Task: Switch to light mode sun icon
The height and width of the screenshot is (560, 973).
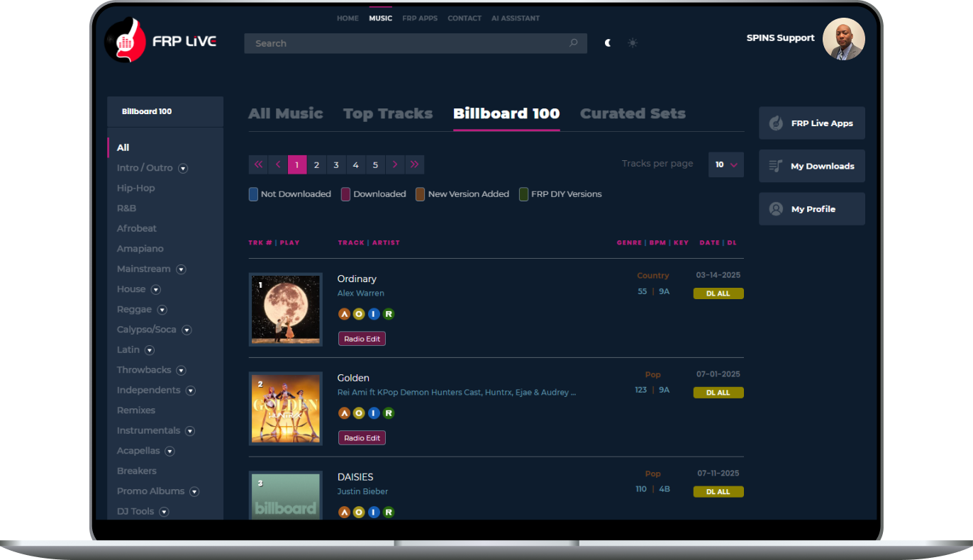Action: (x=633, y=43)
